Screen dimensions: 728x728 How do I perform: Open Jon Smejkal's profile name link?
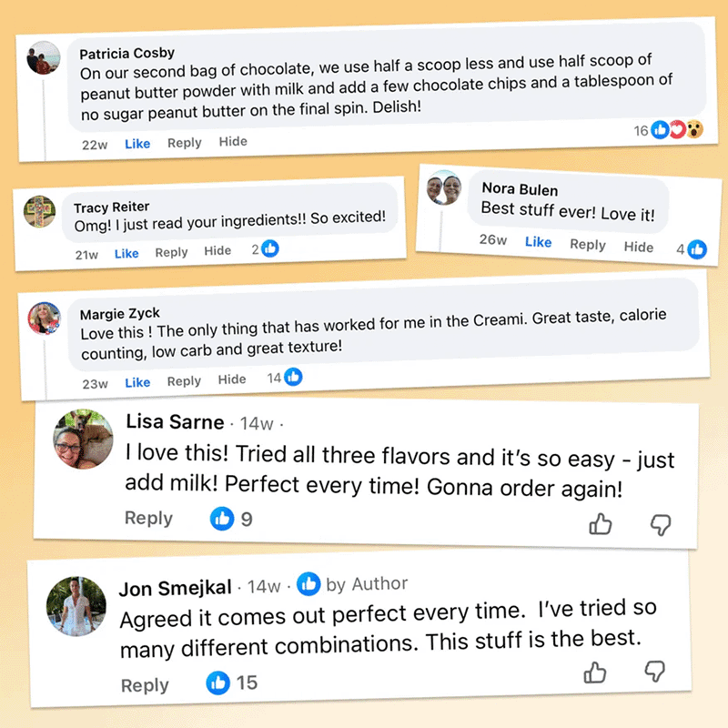click(x=175, y=588)
